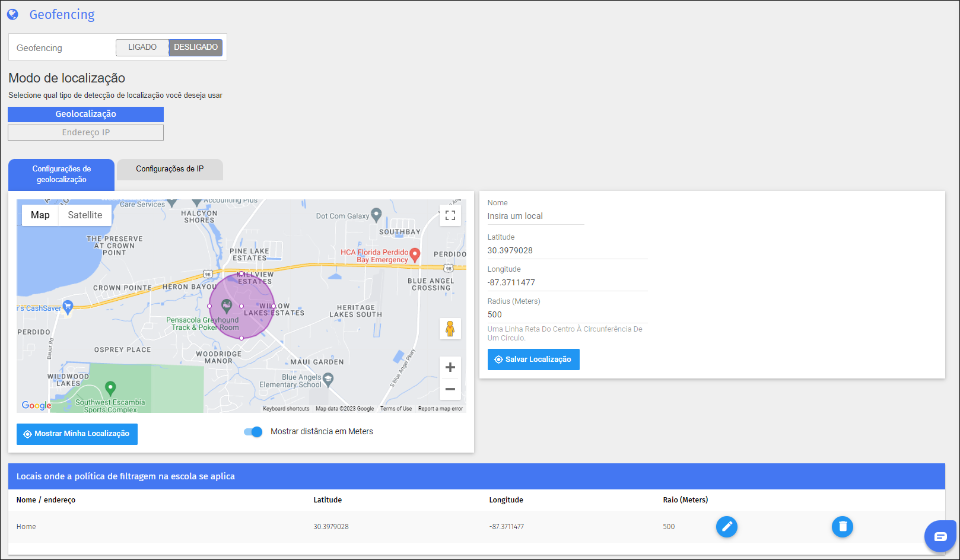Switch map to Satellite view
This screenshot has height=560, width=960.
(x=85, y=215)
